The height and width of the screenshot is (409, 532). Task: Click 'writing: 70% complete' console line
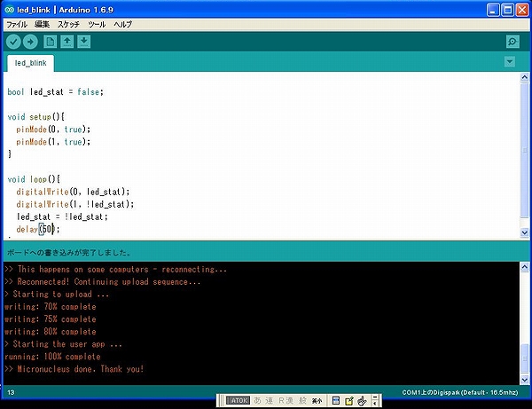51,307
